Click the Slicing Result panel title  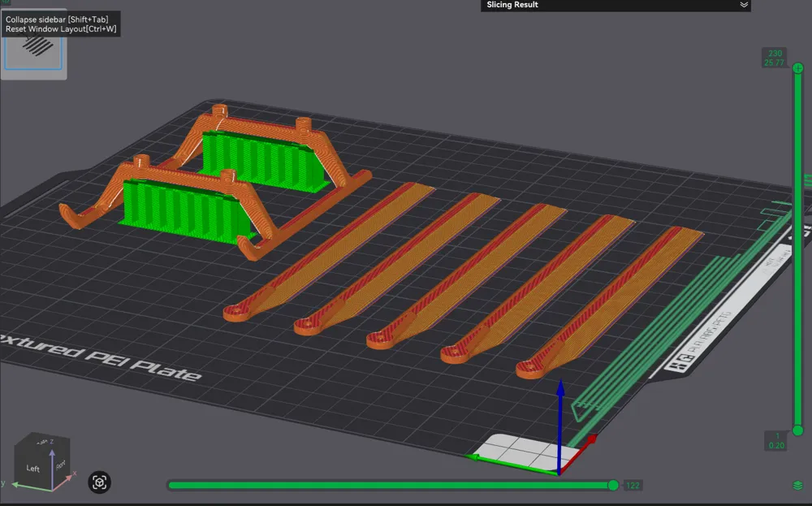(x=512, y=5)
